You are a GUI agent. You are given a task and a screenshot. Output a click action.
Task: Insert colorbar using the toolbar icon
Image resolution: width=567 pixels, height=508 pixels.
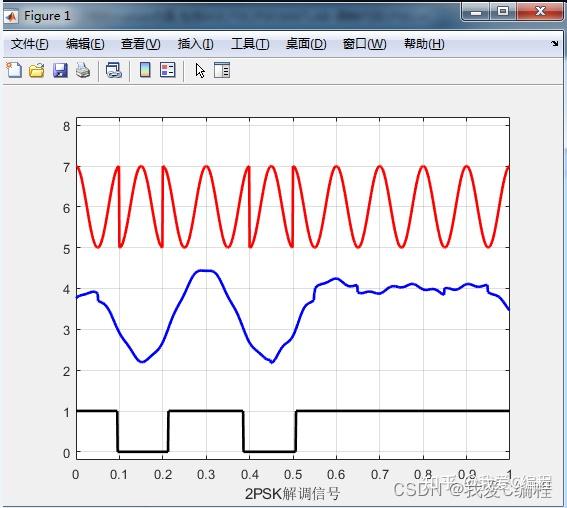145,70
